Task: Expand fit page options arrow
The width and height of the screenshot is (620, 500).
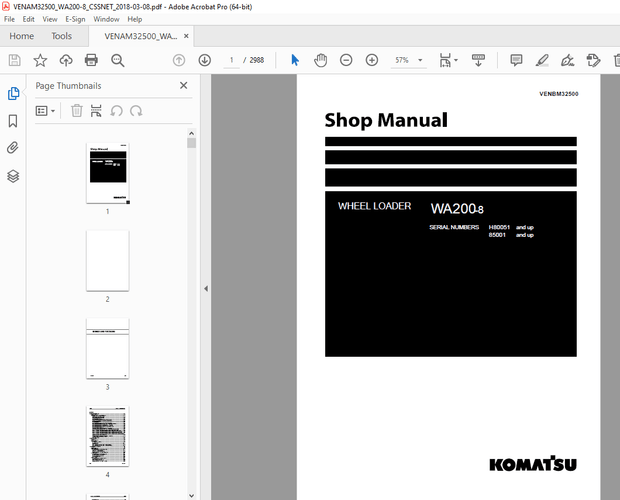Action: tap(456, 60)
